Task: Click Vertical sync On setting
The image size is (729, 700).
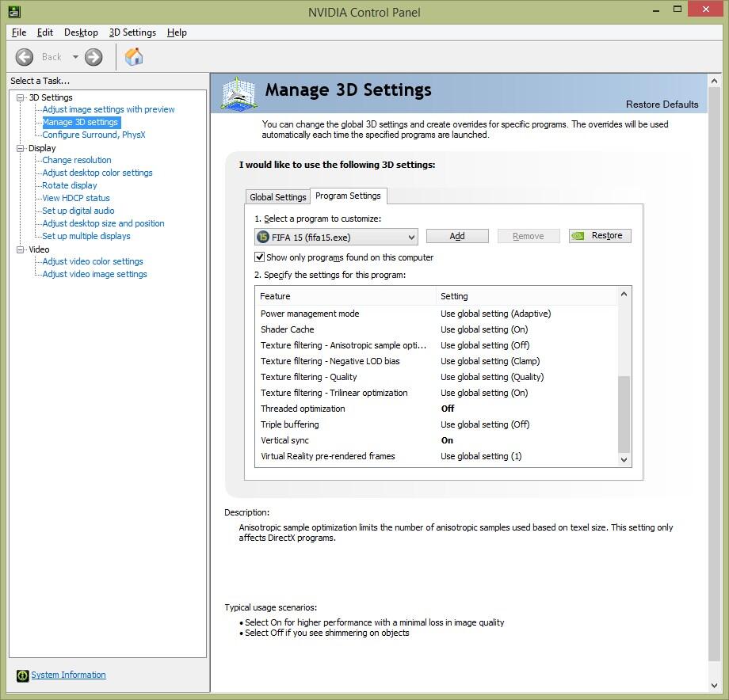Action: (447, 440)
